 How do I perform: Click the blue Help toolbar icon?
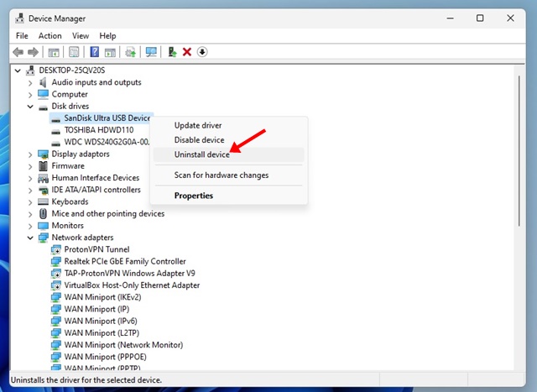coord(95,52)
